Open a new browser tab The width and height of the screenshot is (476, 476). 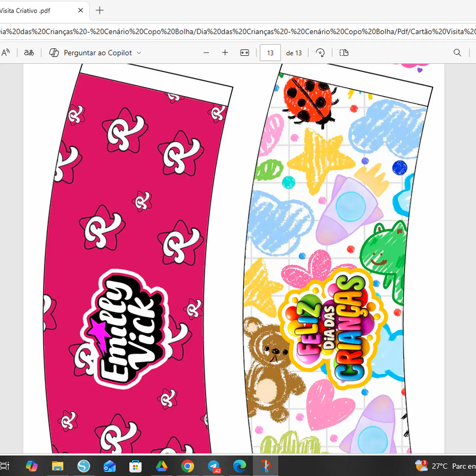coord(100,10)
